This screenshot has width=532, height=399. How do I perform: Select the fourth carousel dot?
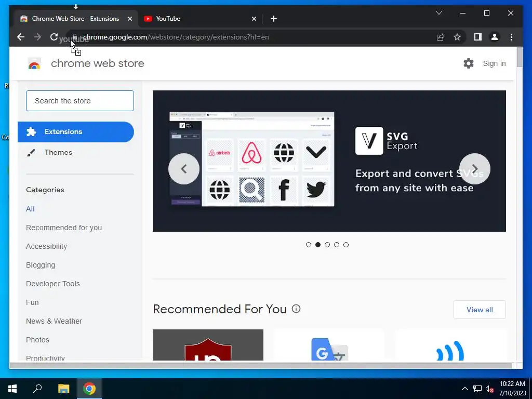click(337, 245)
